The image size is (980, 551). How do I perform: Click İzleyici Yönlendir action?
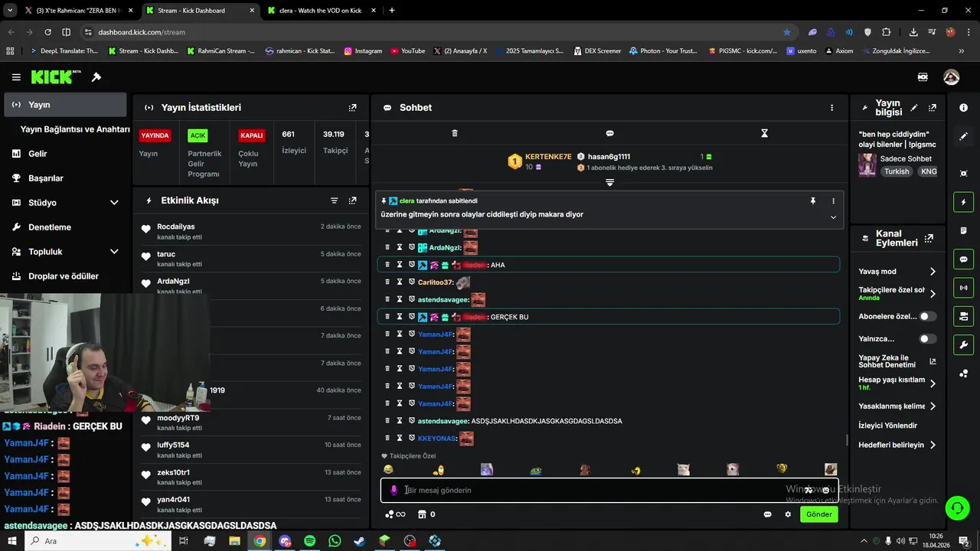[x=887, y=425]
